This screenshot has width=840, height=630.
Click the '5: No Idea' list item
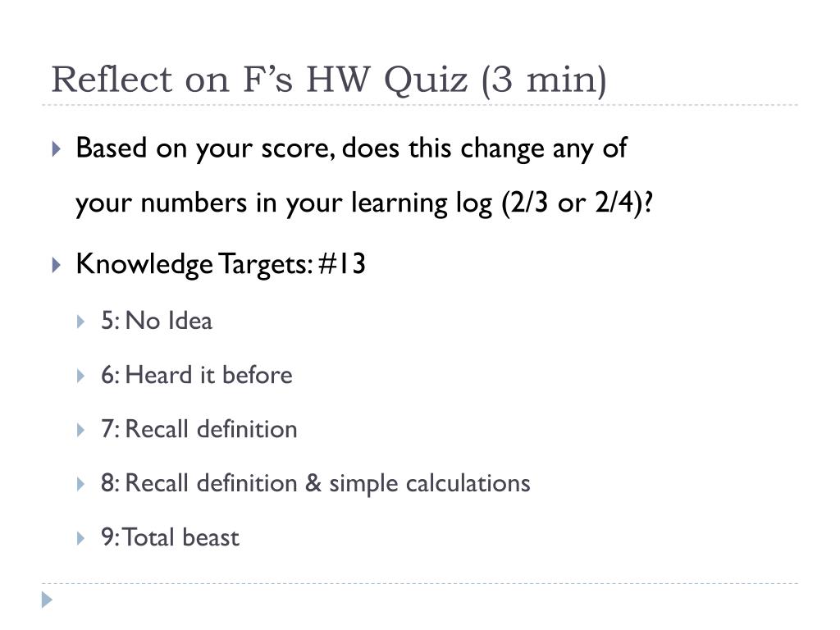(x=157, y=322)
